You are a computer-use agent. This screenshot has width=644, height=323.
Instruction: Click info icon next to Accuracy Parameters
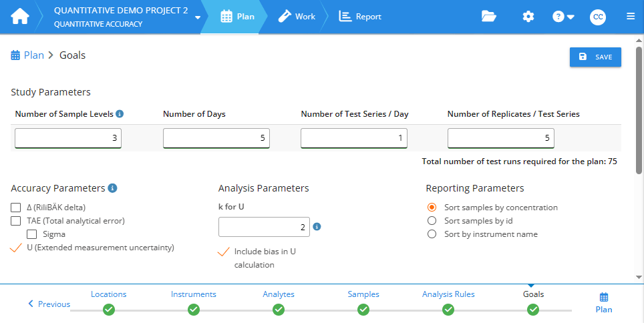point(113,188)
